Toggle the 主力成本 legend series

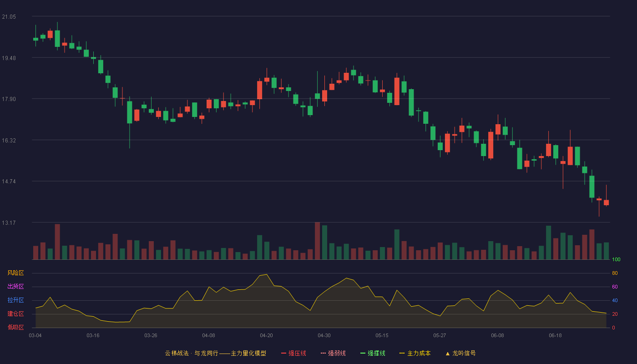click(x=415, y=353)
